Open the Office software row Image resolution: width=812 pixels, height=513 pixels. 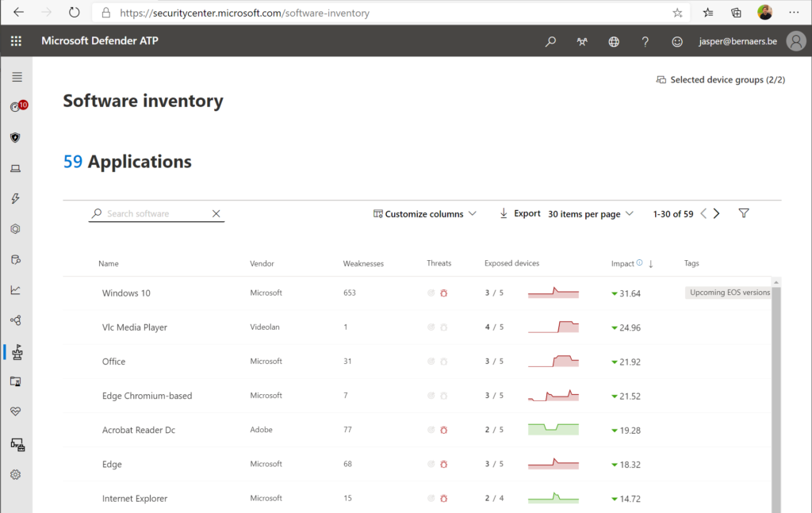[x=417, y=362]
